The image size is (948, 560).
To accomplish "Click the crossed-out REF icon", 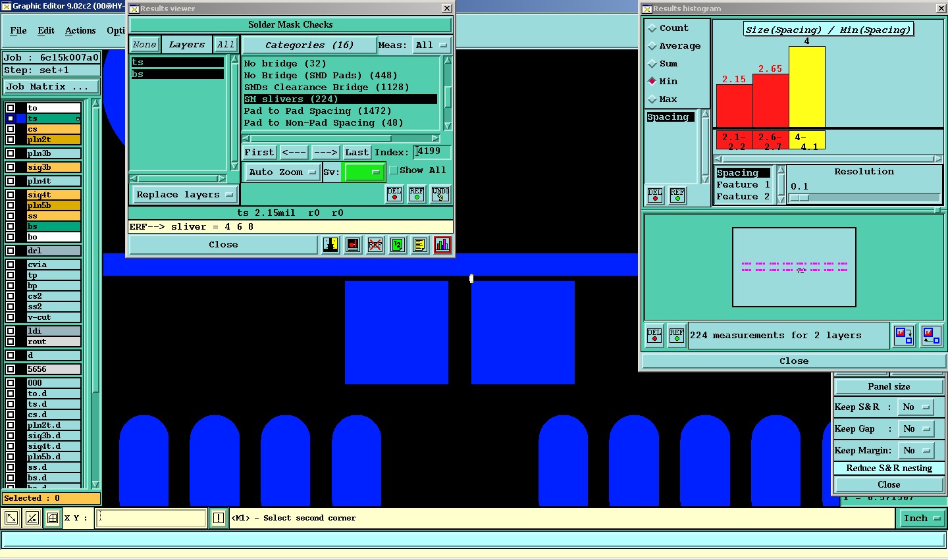I will tap(375, 245).
